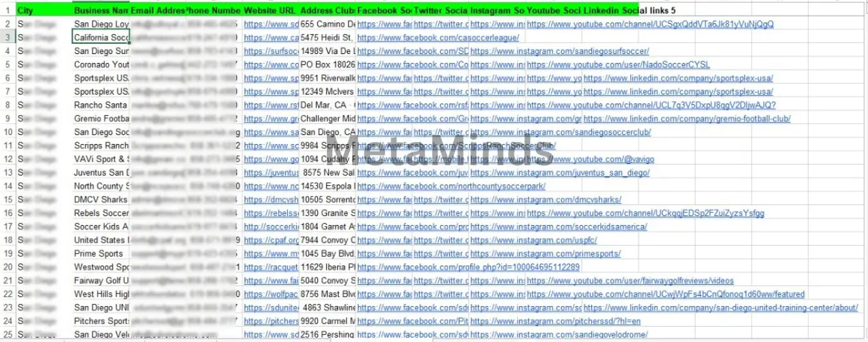Select the Business Name header cell
This screenshot has width=868, height=342.
[101, 11]
